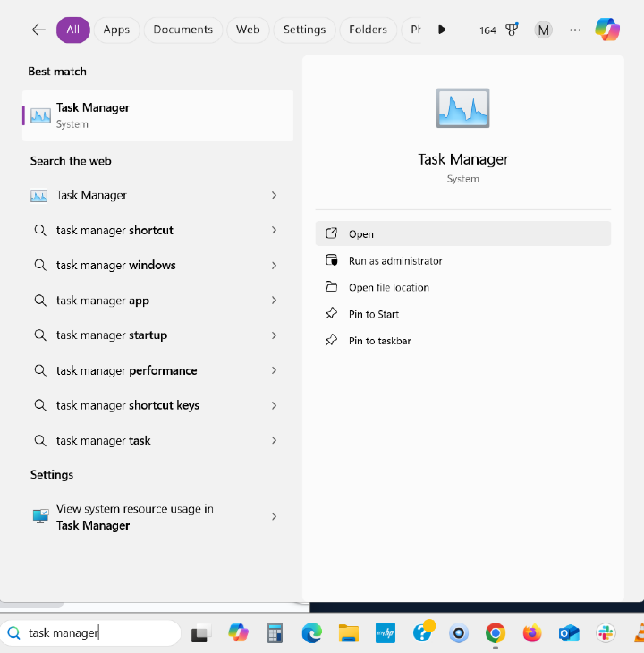Expand task manager performance suggestion chevron
Image resolution: width=644 pixels, height=653 pixels.
[274, 370]
